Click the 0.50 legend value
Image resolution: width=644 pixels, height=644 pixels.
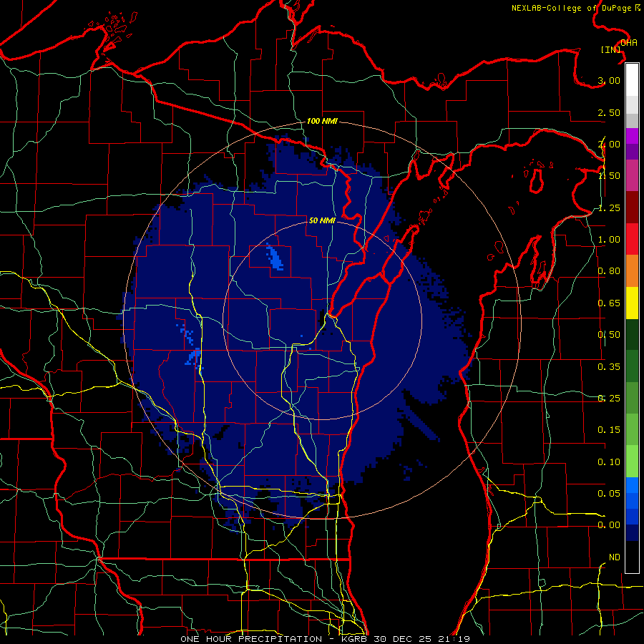tap(609, 335)
